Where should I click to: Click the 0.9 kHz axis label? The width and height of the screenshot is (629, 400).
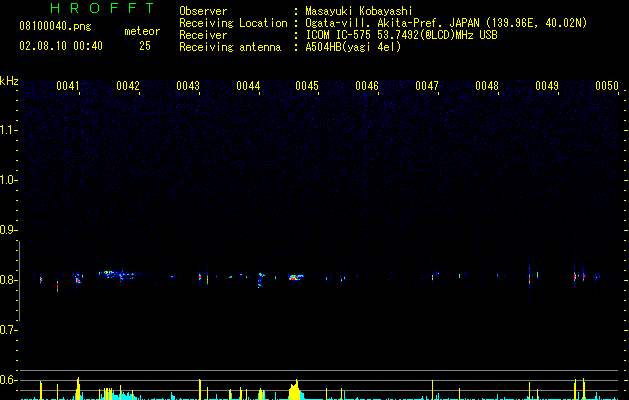[x=8, y=230]
